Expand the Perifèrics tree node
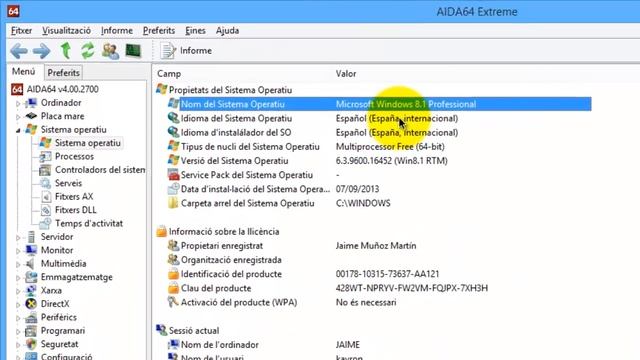The height and width of the screenshot is (360, 640). click(x=18, y=318)
